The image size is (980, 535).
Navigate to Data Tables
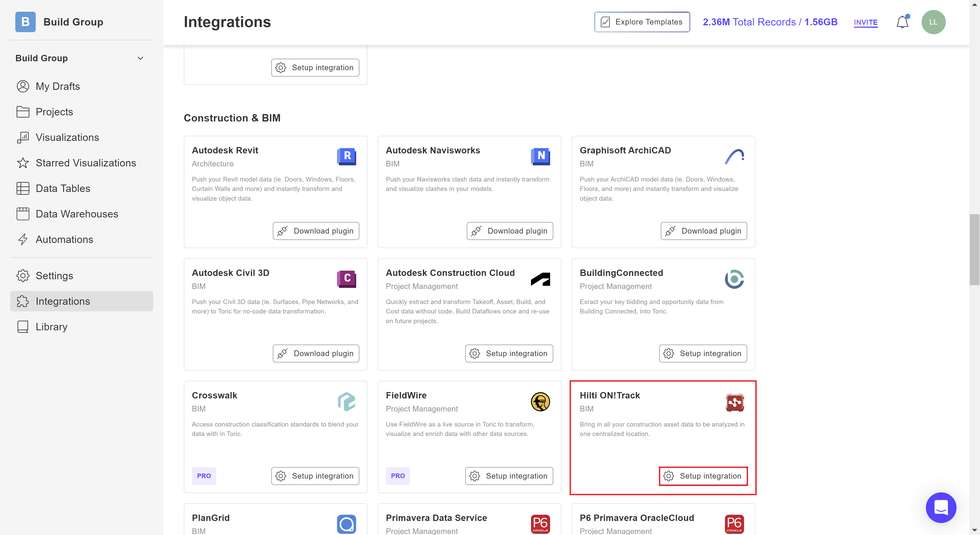coord(81,188)
